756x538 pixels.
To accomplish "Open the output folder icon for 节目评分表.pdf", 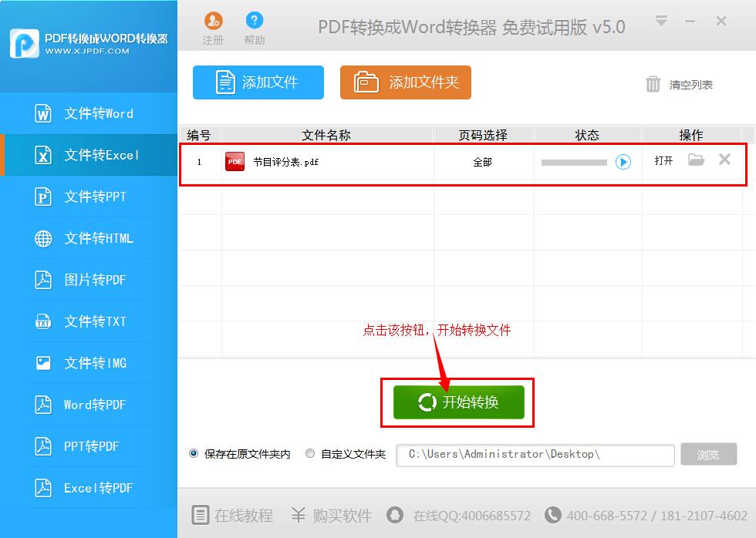I will pos(696,160).
